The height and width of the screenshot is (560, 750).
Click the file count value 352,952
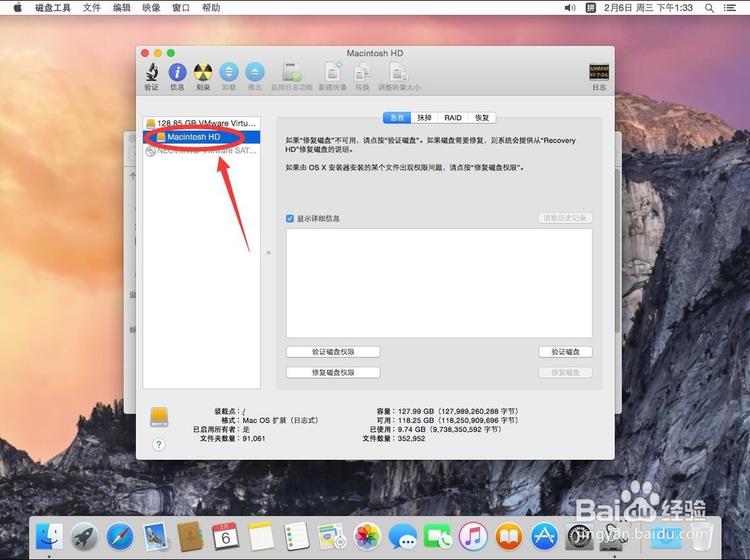coord(411,439)
